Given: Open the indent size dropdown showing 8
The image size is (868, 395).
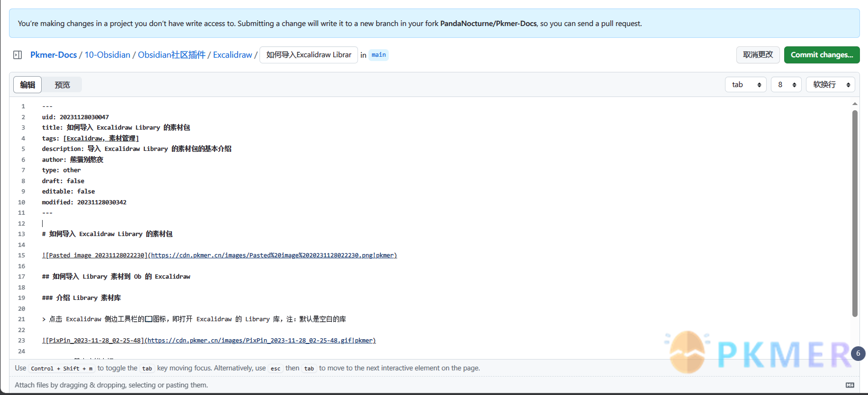Looking at the screenshot, I should click(786, 85).
